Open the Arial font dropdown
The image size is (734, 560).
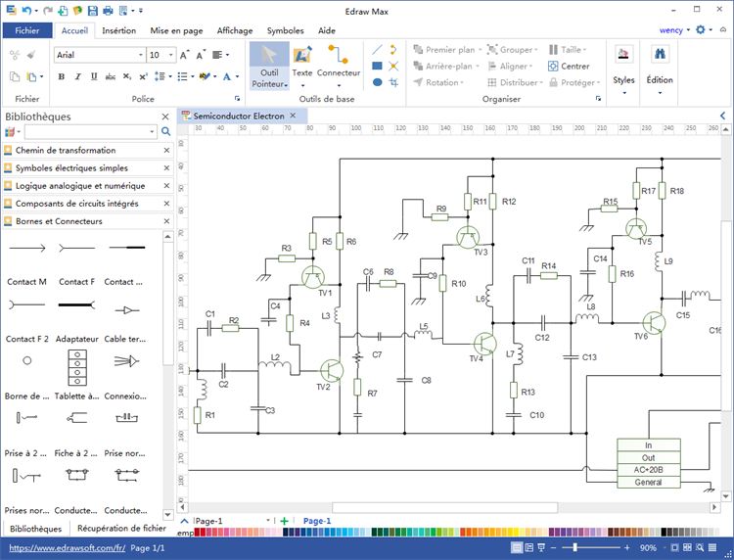point(140,55)
